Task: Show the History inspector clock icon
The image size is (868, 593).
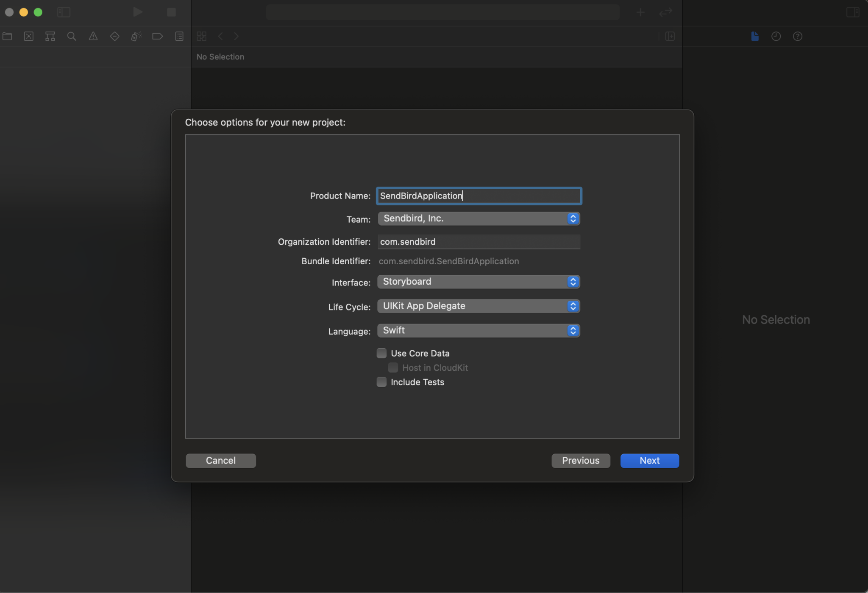Action: [776, 36]
